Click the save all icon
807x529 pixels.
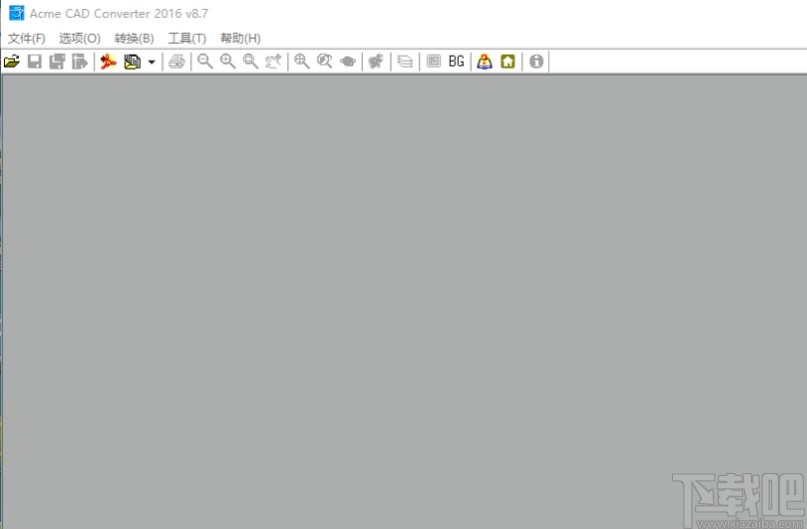coord(57,62)
